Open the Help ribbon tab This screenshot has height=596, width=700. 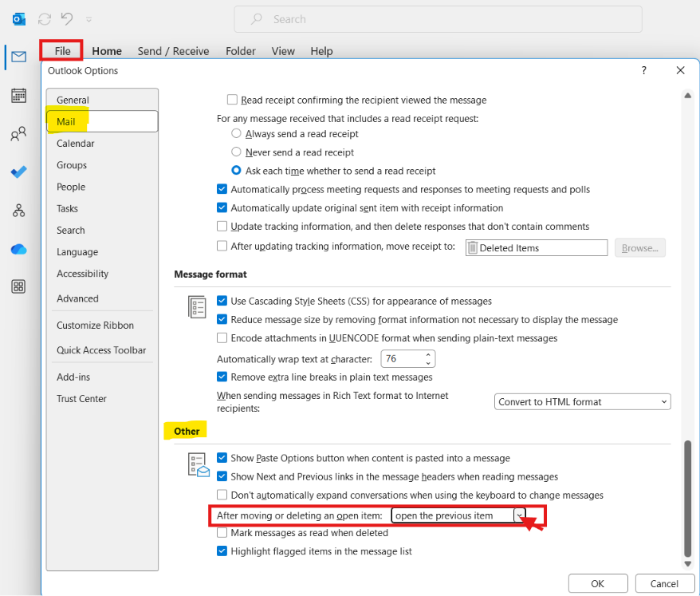click(x=321, y=51)
